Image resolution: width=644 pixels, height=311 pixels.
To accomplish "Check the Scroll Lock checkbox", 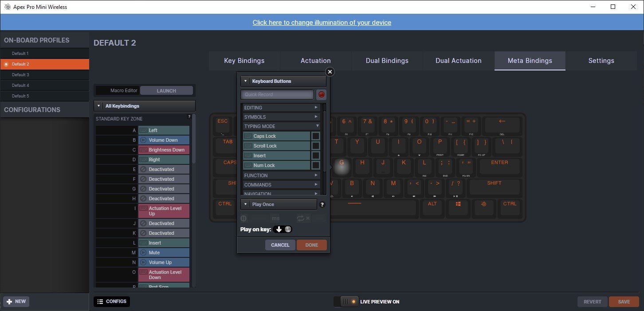I will click(315, 146).
